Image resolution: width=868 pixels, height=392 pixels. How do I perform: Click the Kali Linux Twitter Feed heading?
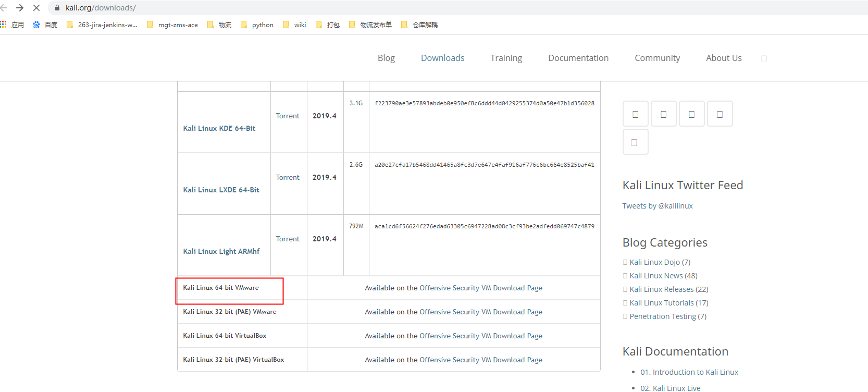[683, 185]
